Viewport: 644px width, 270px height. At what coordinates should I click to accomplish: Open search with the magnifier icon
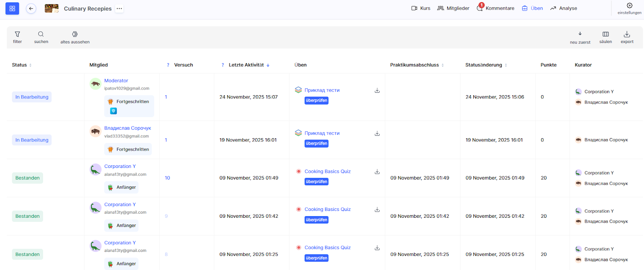(x=41, y=35)
